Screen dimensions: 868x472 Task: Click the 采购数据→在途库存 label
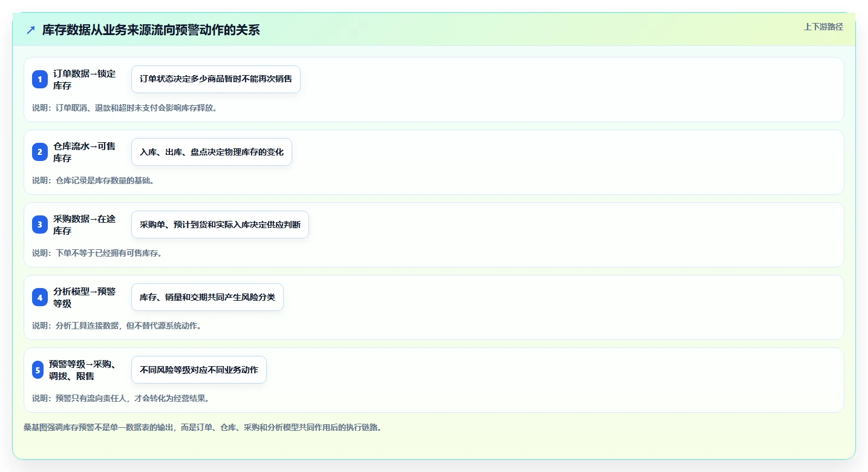point(85,225)
